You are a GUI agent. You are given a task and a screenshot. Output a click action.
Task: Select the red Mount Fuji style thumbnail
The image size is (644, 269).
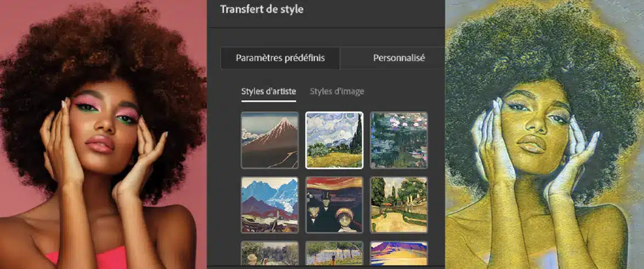[270, 140]
